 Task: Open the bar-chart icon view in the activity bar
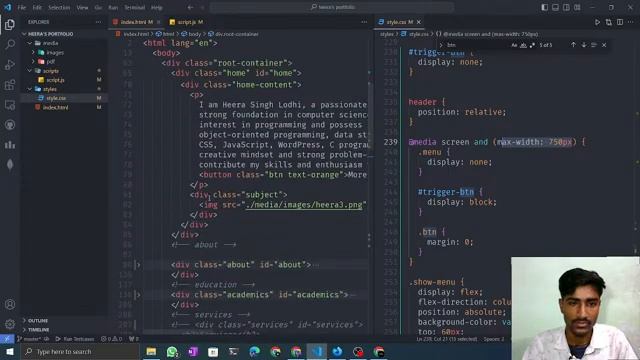click(x=10, y=144)
